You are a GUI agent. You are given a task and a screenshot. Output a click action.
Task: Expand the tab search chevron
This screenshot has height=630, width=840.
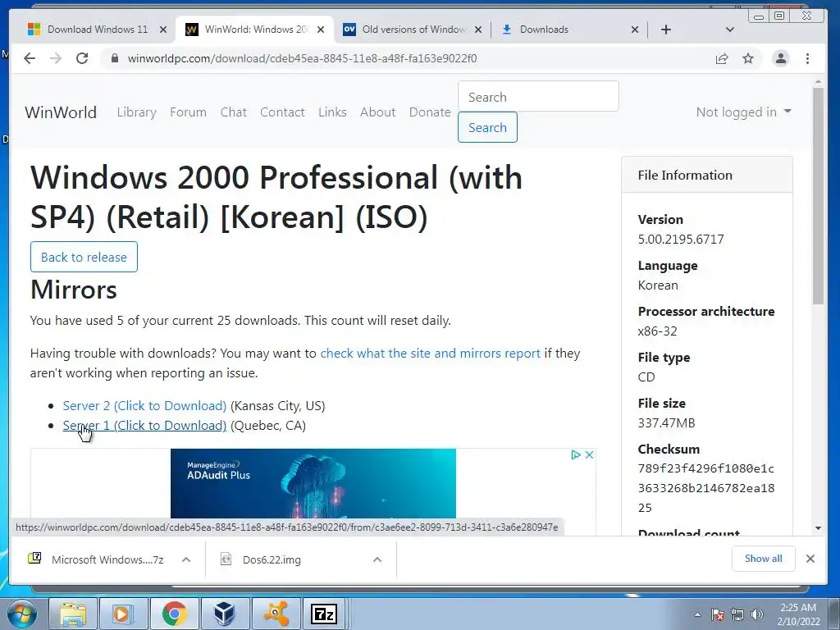[729, 30]
